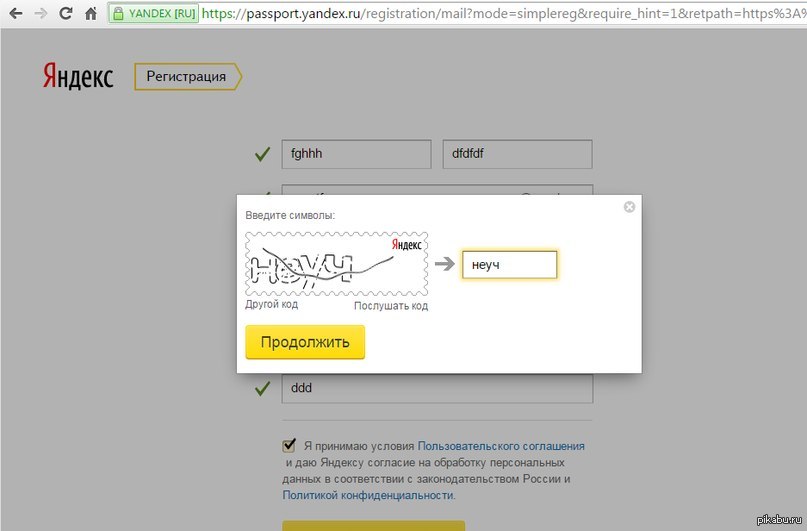Go to the browser Home page icon
Viewport: 807px width, 531px height.
point(90,14)
